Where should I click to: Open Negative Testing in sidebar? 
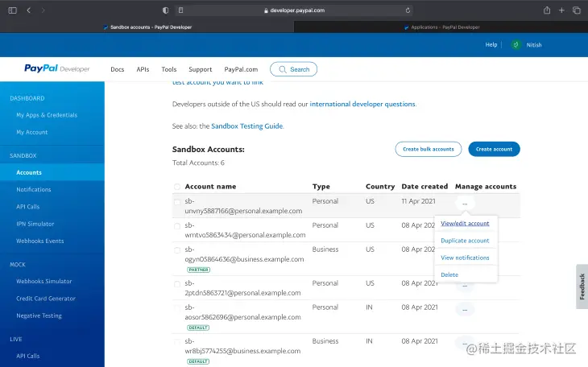[x=39, y=315]
